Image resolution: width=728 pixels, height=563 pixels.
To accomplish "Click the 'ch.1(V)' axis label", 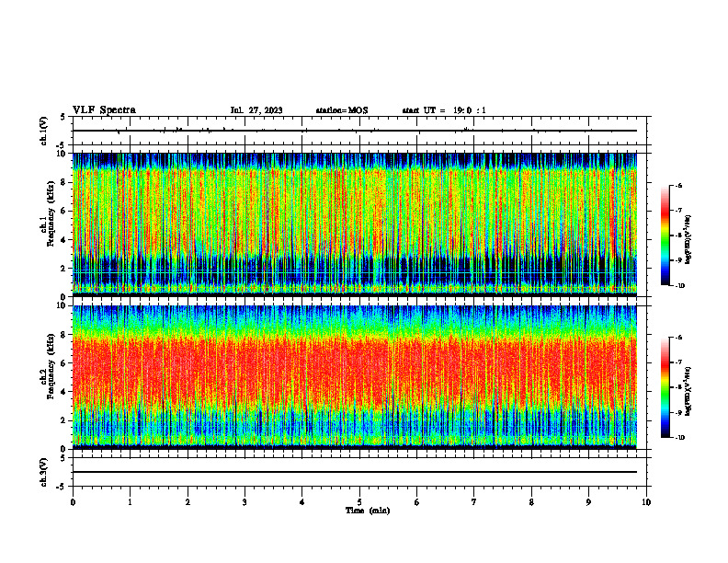I will tap(44, 131).
